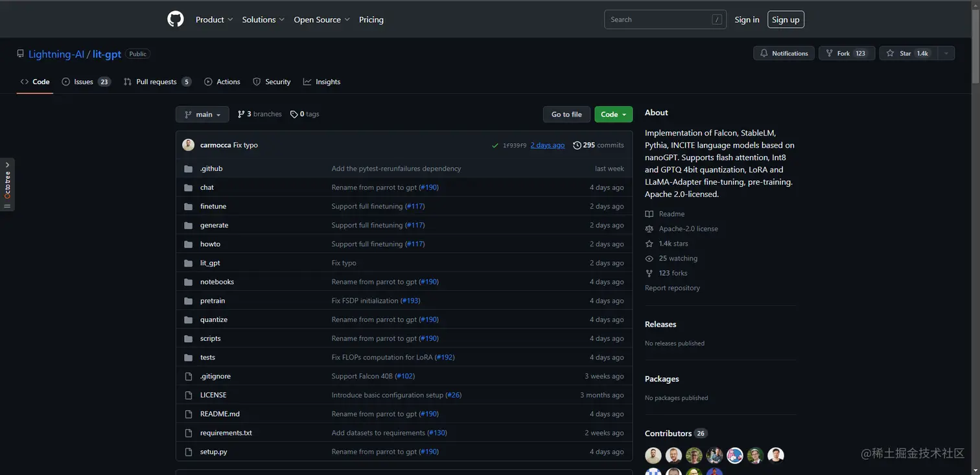Click the scripts folder icon
Image resolution: width=980 pixels, height=475 pixels.
[x=189, y=338]
